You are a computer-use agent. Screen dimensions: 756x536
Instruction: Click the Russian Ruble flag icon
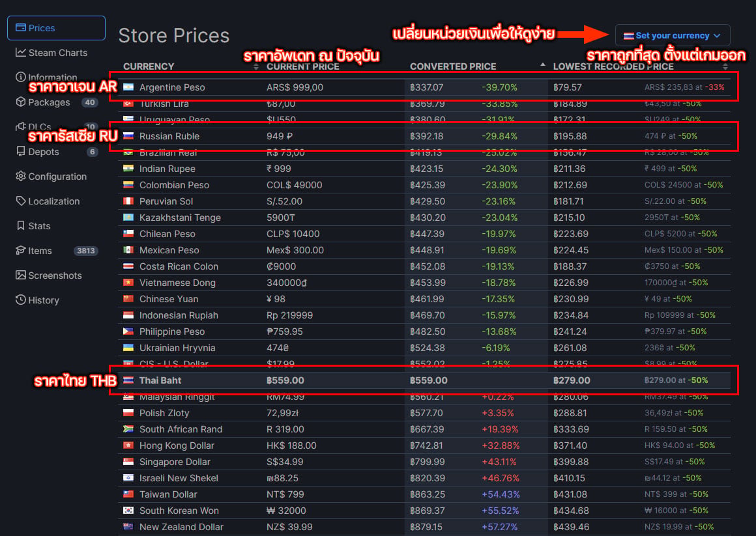128,136
